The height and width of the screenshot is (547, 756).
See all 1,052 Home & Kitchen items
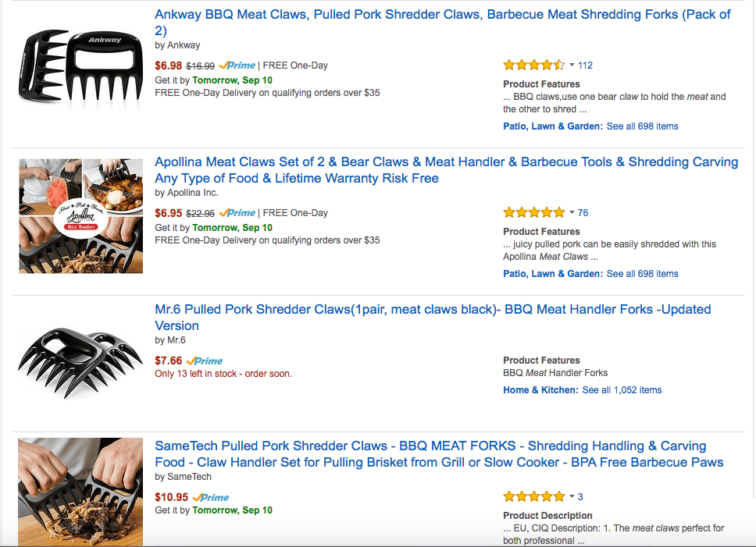(x=622, y=390)
